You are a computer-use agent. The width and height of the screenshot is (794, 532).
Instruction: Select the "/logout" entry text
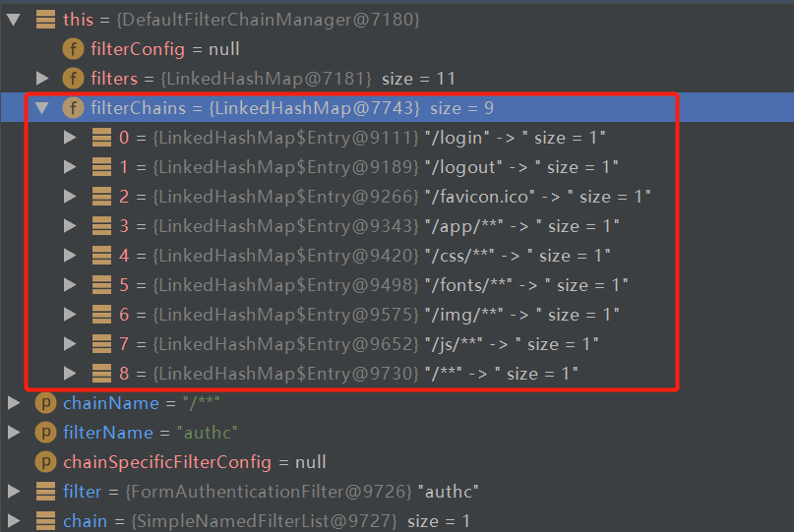coord(463,166)
